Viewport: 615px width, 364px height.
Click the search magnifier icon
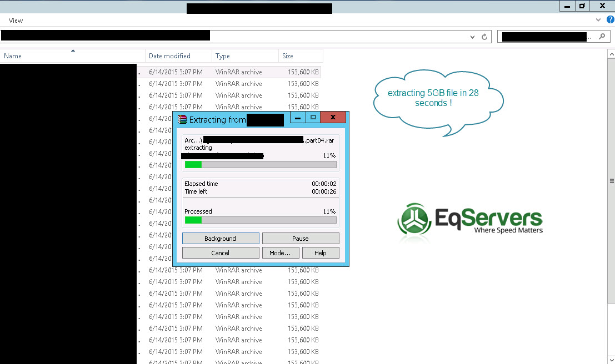click(602, 36)
